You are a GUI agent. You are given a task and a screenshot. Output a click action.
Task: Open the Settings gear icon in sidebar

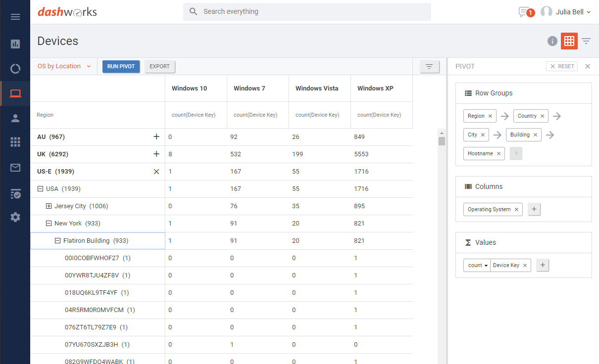point(15,217)
